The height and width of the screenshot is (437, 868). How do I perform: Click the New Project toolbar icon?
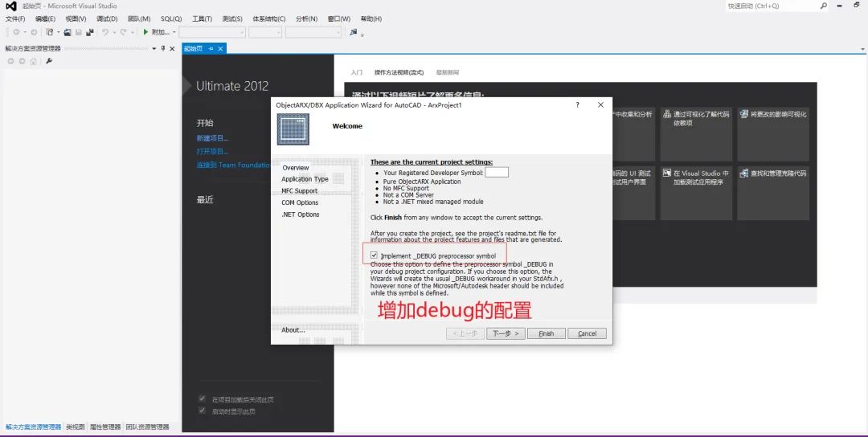tap(49, 33)
